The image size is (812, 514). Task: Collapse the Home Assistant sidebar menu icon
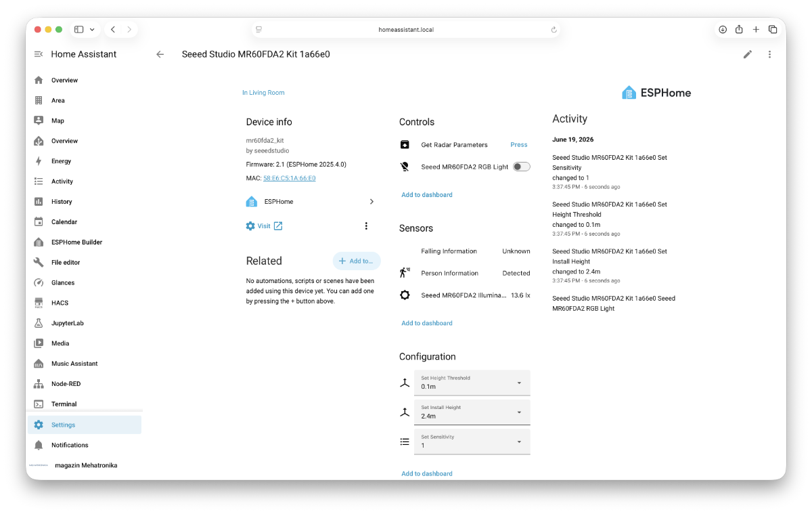[x=39, y=54]
